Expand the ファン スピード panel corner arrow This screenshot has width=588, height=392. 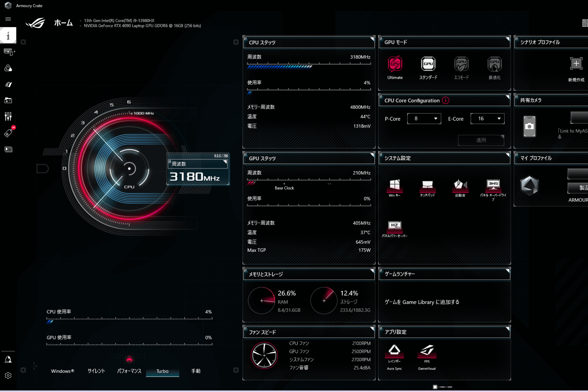point(372,329)
